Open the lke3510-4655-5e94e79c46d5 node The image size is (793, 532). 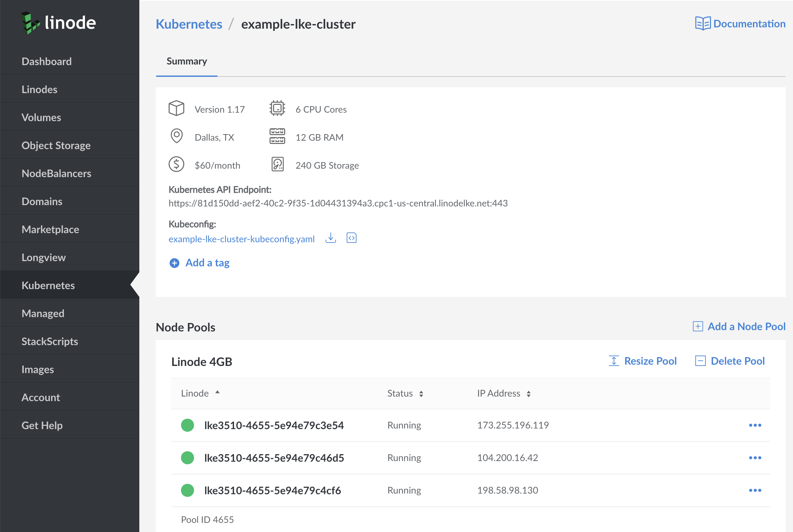(x=274, y=458)
